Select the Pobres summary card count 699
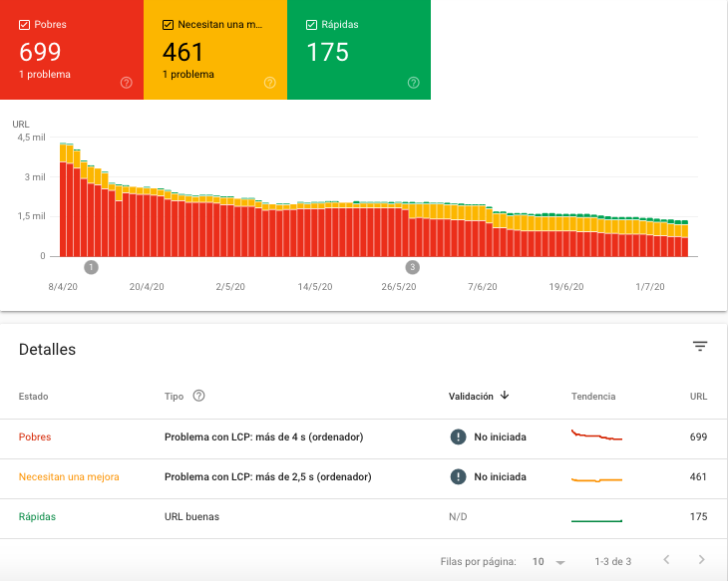This screenshot has width=728, height=581. point(40,52)
